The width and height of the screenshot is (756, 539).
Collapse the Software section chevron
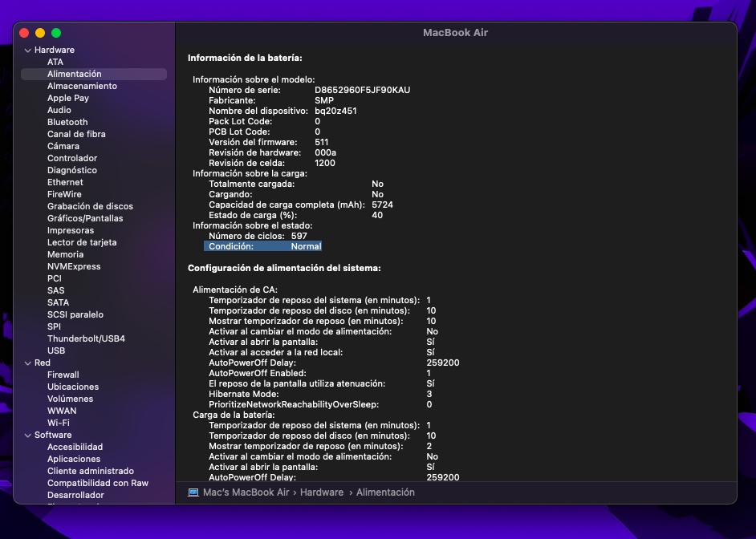[27, 435]
